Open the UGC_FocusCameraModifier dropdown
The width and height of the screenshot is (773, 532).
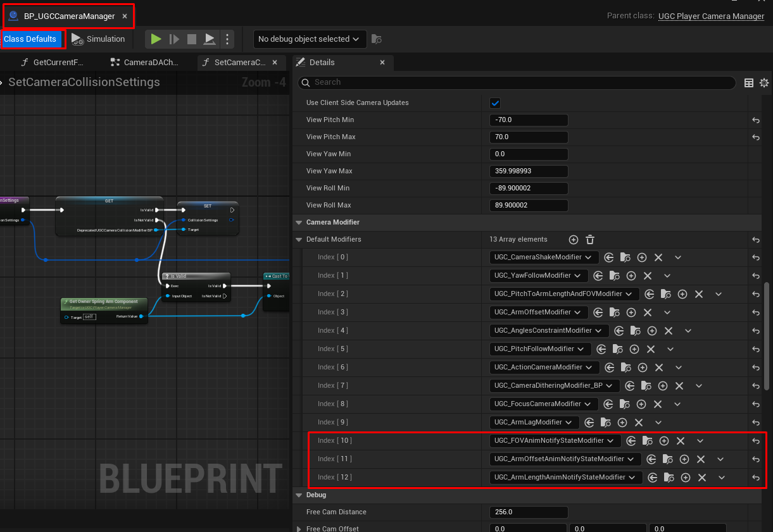[x=544, y=404]
